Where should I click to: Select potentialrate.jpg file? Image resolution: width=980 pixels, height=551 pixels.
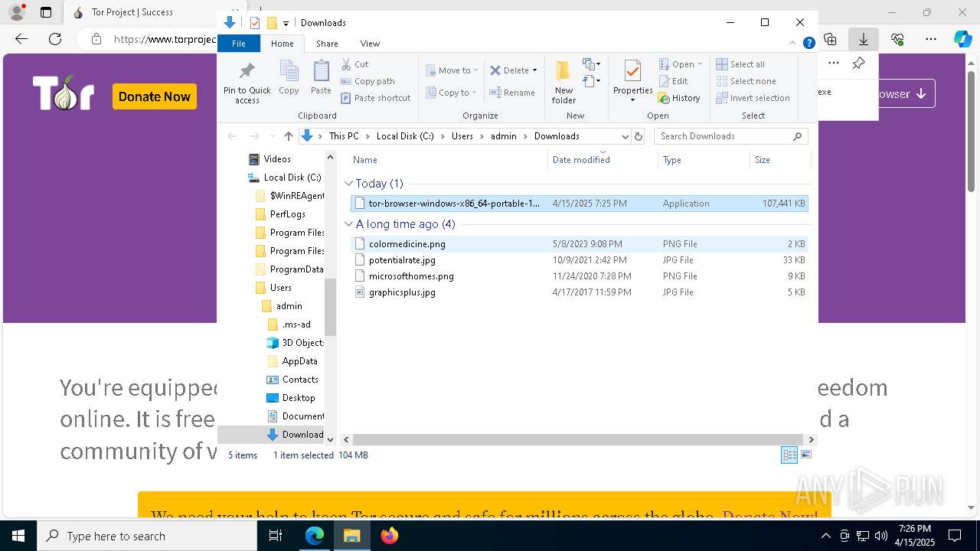[580, 260]
